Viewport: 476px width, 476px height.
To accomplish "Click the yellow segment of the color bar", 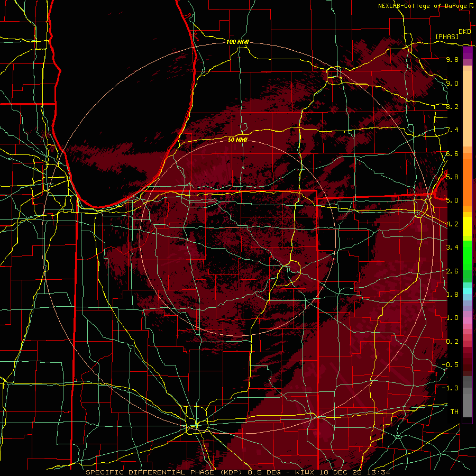I will point(467,226).
